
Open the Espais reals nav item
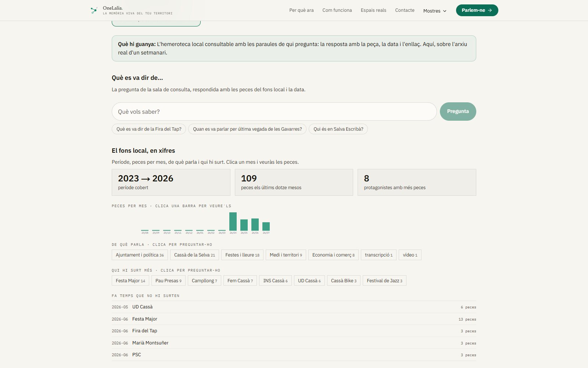[x=373, y=10]
